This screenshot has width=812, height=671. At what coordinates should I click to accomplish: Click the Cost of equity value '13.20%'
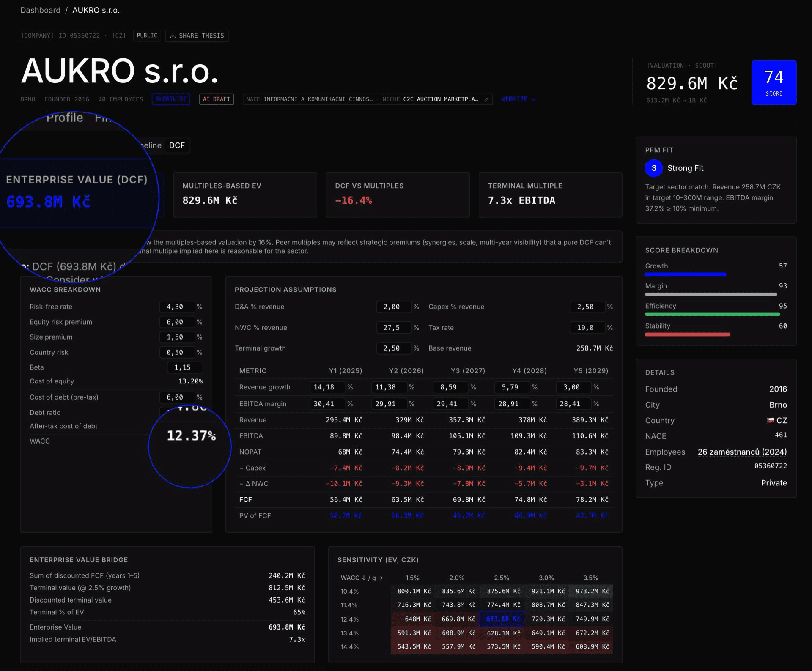coord(190,381)
